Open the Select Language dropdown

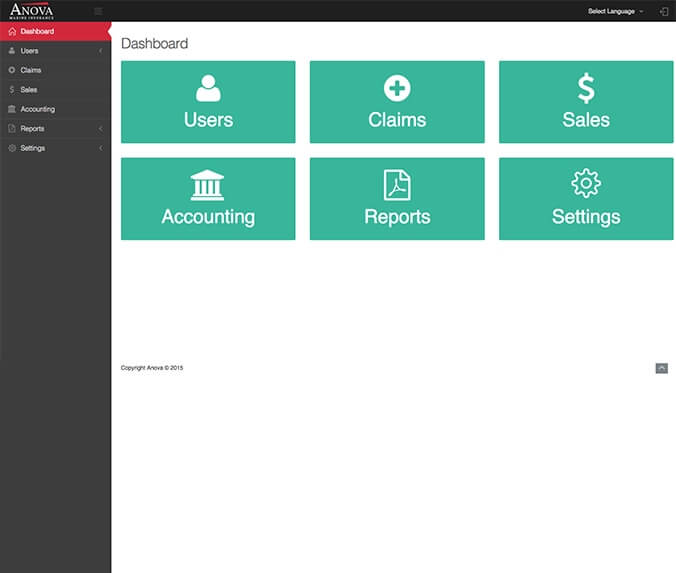pos(614,11)
